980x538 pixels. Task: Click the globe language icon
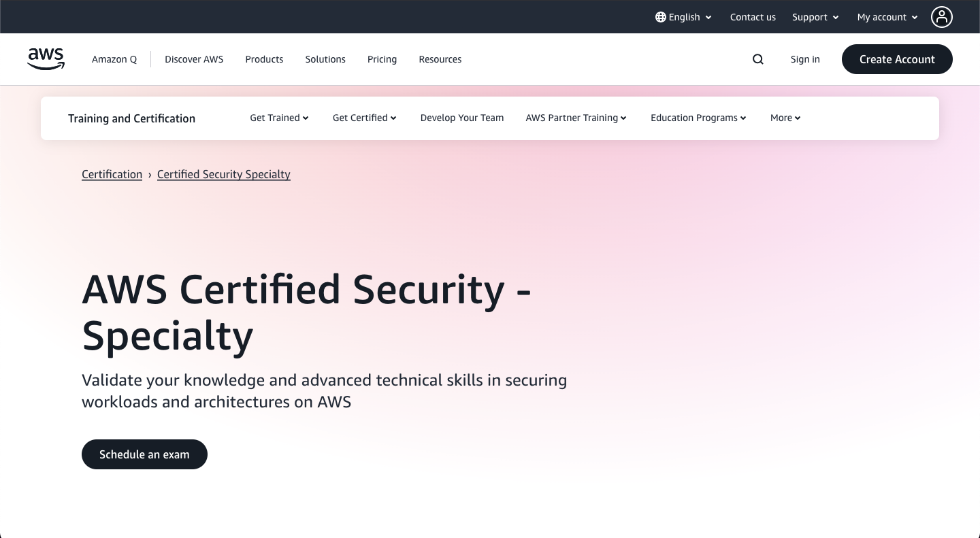point(660,17)
